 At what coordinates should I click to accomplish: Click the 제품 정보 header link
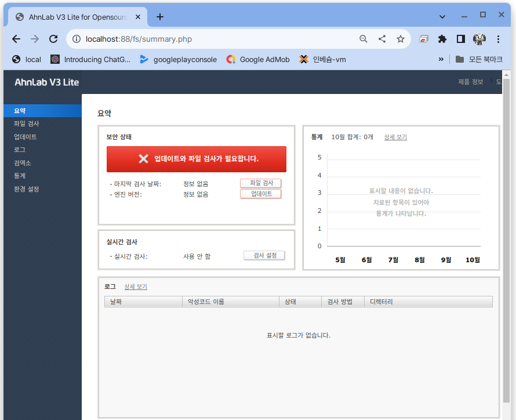coord(471,82)
